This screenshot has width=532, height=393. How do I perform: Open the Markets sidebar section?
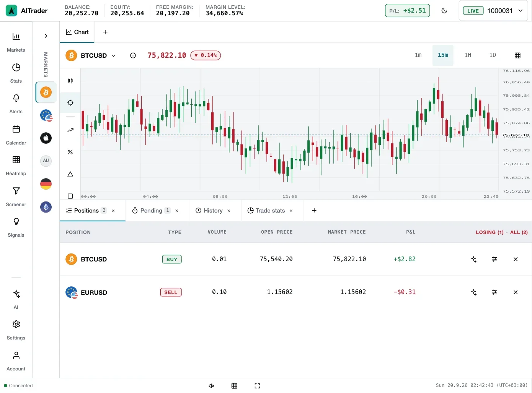coord(16,42)
